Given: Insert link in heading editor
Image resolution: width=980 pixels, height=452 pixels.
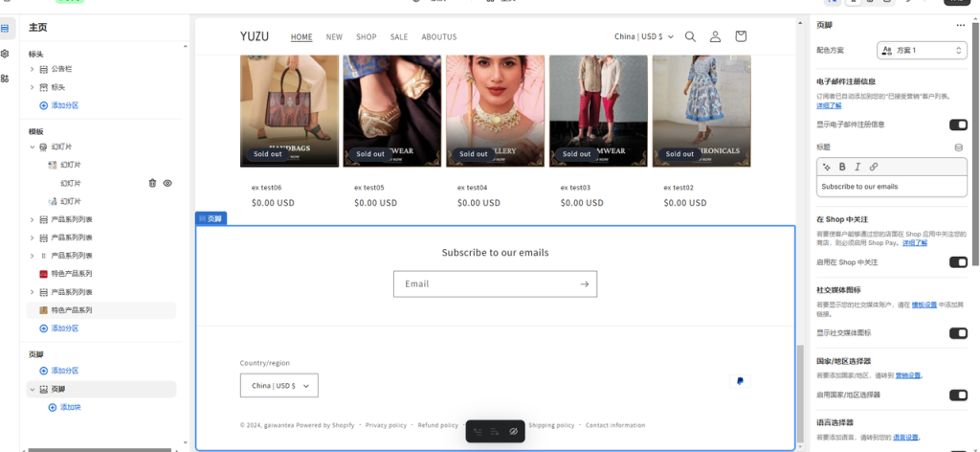Looking at the screenshot, I should 874,167.
